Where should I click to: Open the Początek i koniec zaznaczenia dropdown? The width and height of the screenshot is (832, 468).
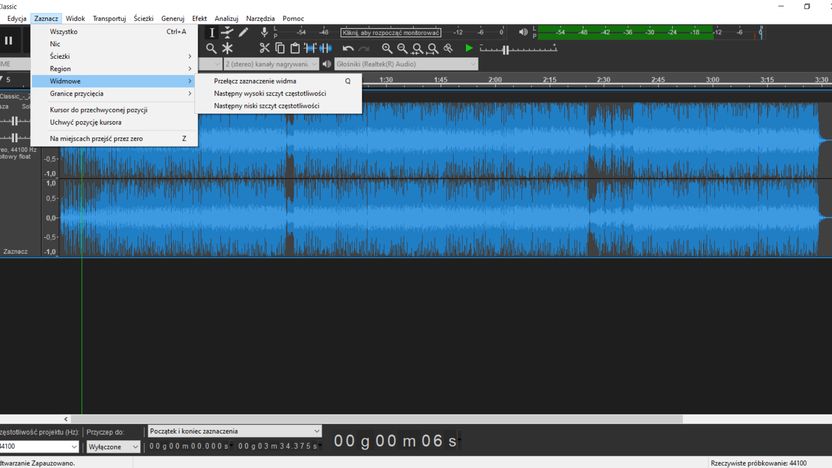235,431
